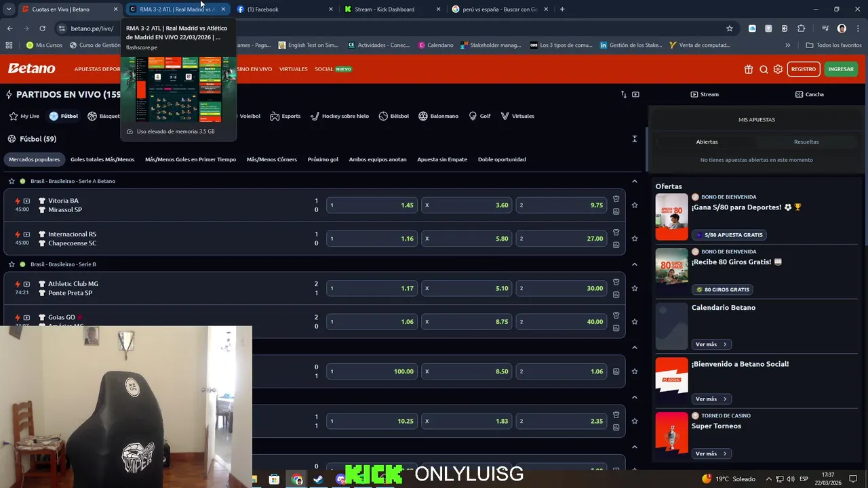Select the Mercados populares market tab
The height and width of the screenshot is (488, 868).
point(35,159)
